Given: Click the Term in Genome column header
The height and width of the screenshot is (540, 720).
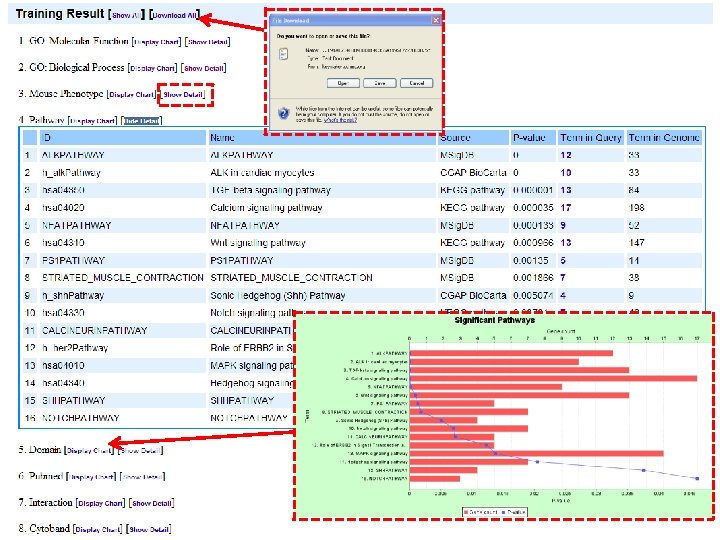Looking at the screenshot, I should [664, 137].
